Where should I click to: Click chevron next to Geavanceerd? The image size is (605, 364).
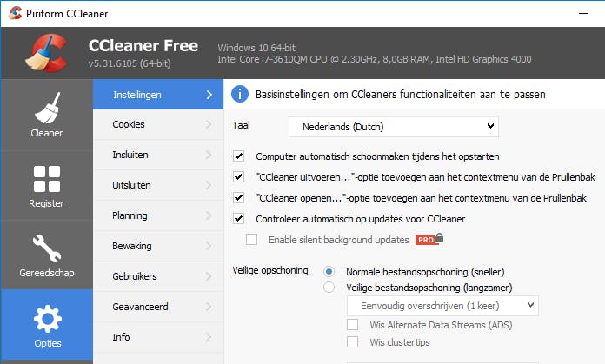(209, 307)
